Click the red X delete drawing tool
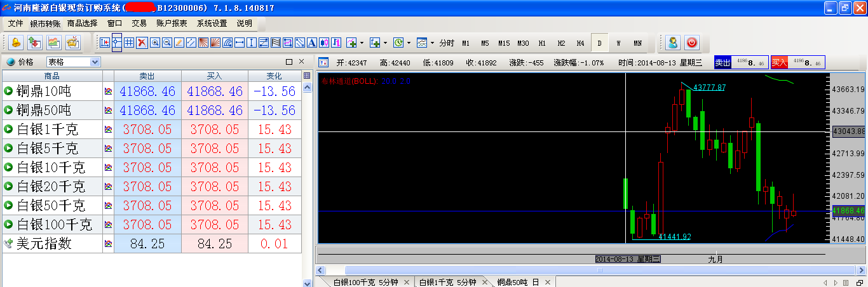This screenshot has width=868, height=287. (142, 43)
